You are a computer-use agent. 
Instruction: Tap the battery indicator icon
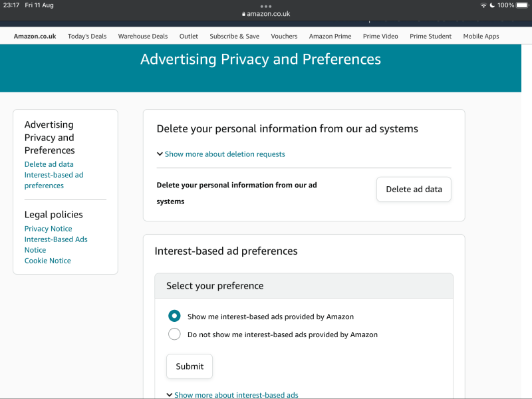pyautogui.click(x=523, y=5)
